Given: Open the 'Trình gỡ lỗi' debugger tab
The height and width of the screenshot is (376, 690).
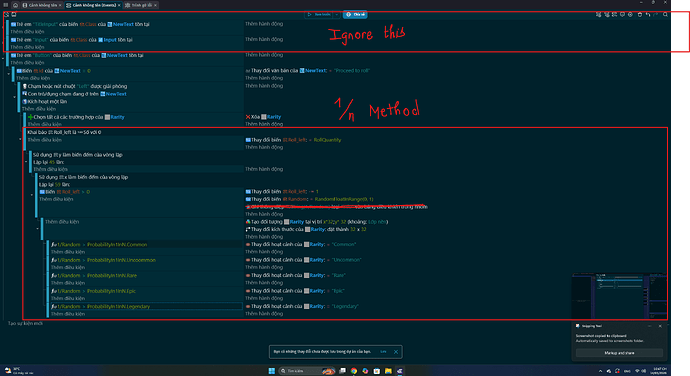Looking at the screenshot, I should pos(141,5).
